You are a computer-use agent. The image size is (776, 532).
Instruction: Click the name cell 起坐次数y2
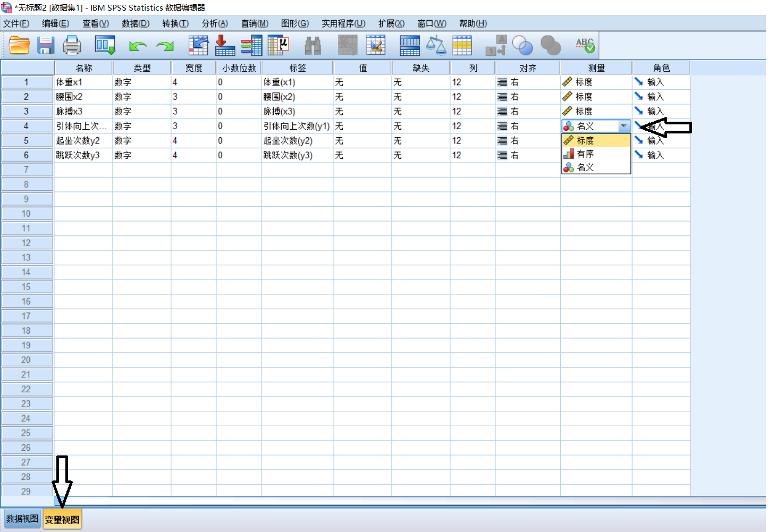pyautogui.click(x=83, y=141)
